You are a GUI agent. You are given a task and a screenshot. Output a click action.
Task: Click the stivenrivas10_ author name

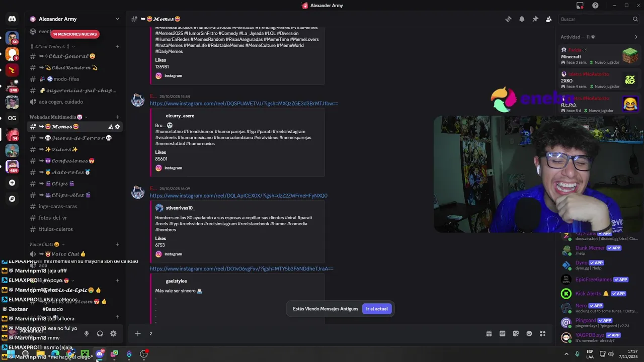coord(180,208)
